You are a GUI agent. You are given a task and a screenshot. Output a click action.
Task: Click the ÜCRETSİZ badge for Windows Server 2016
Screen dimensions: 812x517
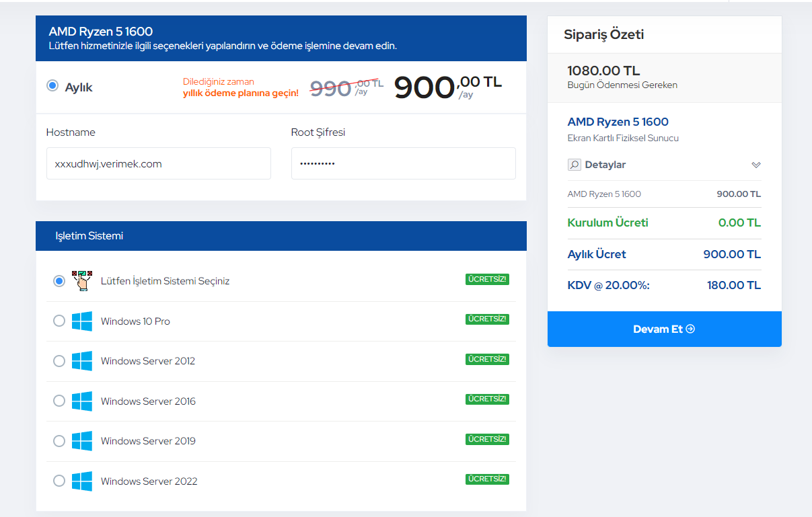(487, 399)
